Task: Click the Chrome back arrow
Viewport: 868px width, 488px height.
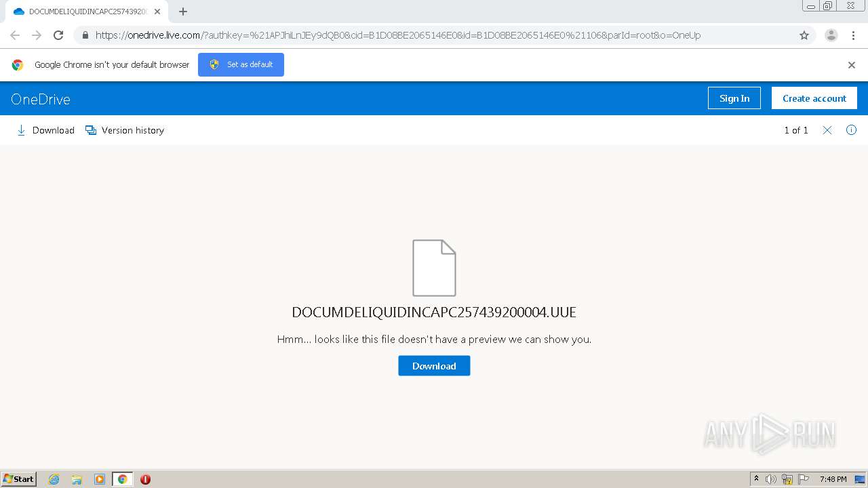Action: 15,35
